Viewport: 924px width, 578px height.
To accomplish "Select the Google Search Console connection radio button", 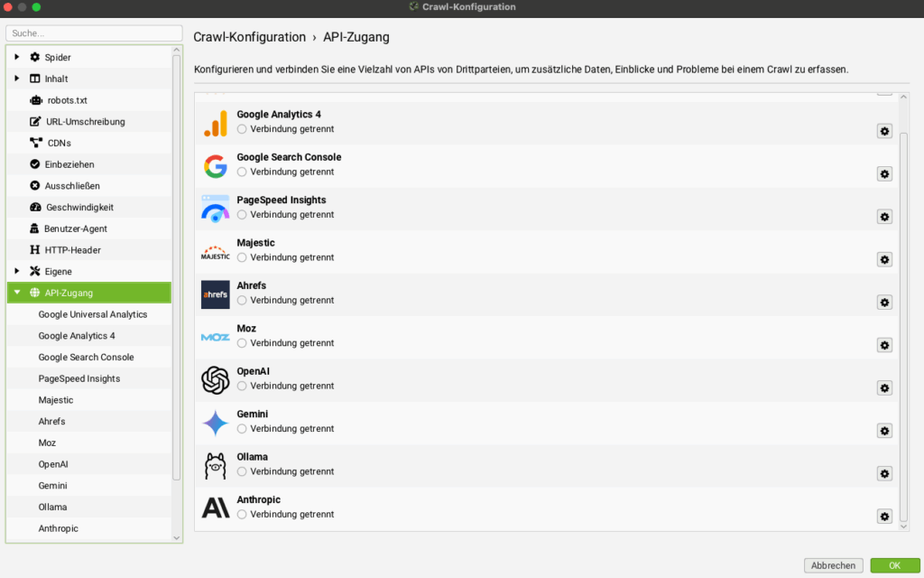I will pyautogui.click(x=242, y=172).
